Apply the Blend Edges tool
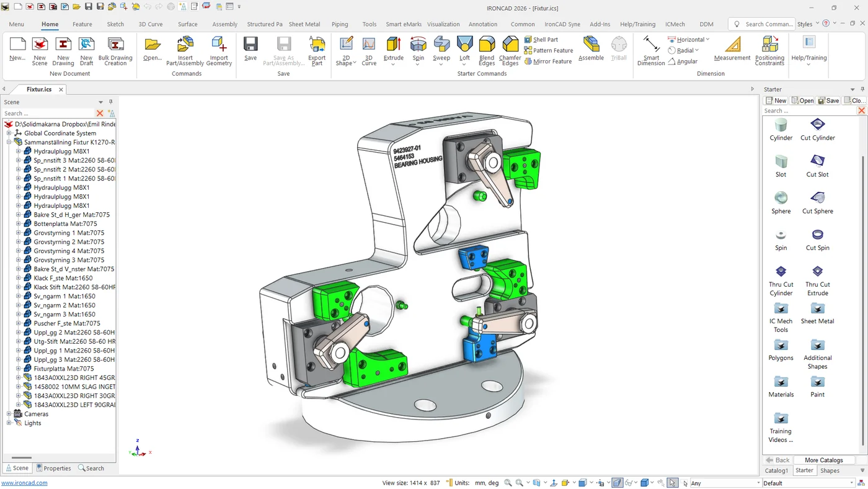 point(487,51)
